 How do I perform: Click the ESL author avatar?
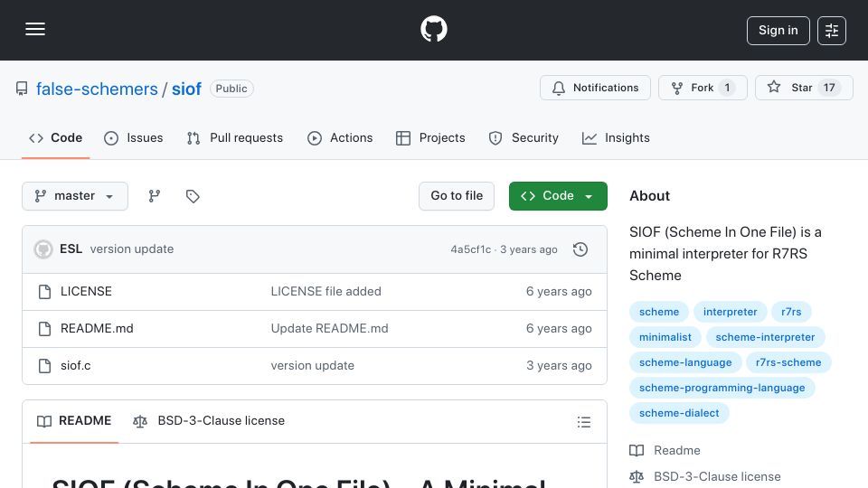pos(43,249)
